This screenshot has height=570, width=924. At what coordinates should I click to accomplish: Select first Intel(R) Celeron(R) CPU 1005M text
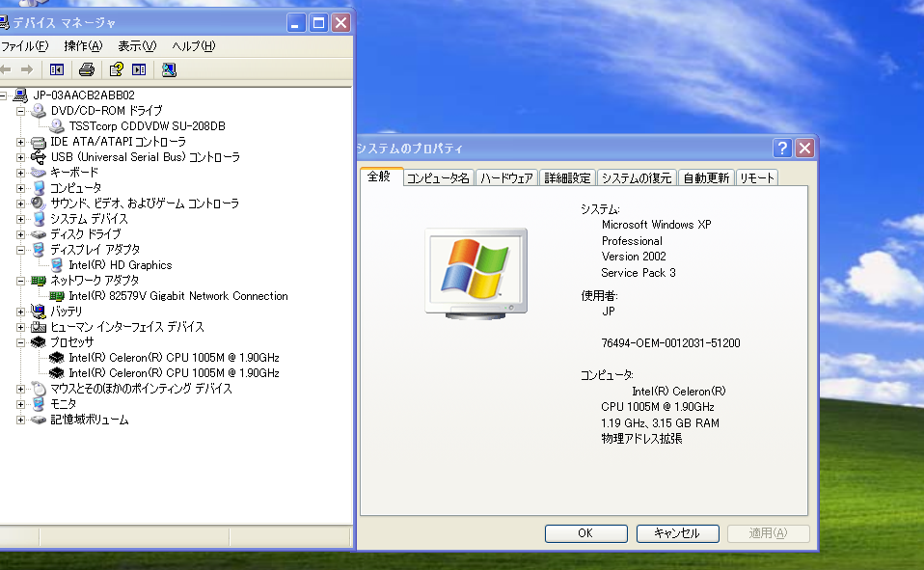(x=174, y=357)
